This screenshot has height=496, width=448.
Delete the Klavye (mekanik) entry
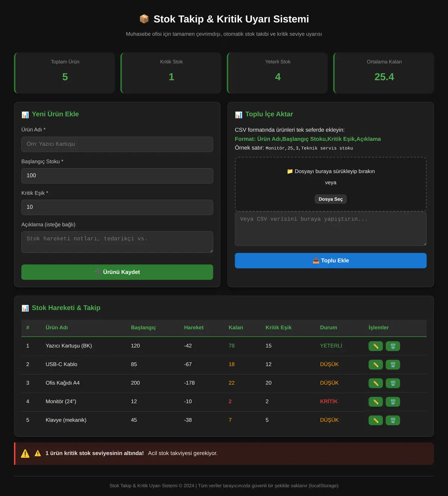(x=393, y=421)
